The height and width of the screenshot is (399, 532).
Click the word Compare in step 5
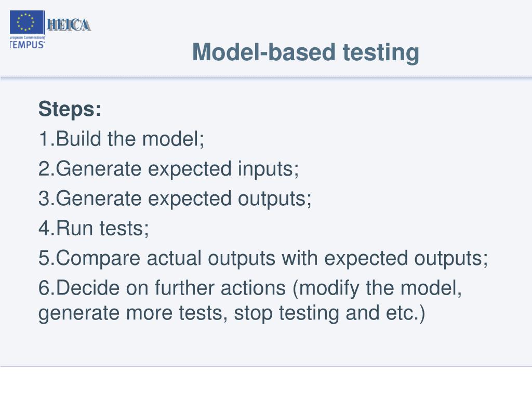98,259
